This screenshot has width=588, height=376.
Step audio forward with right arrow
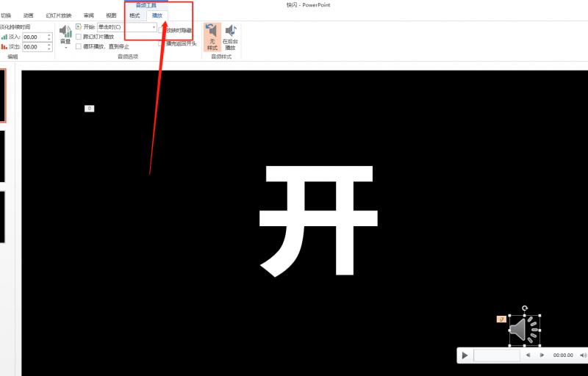542,355
